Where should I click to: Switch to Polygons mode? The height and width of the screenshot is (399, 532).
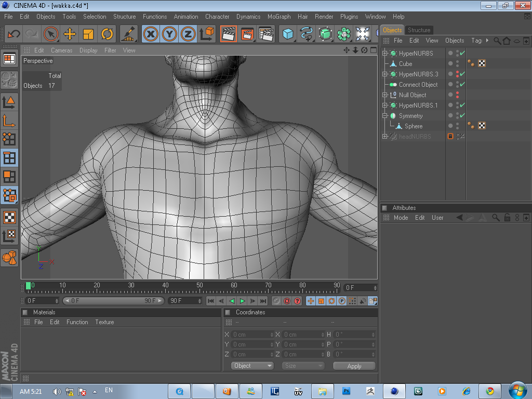[9, 177]
